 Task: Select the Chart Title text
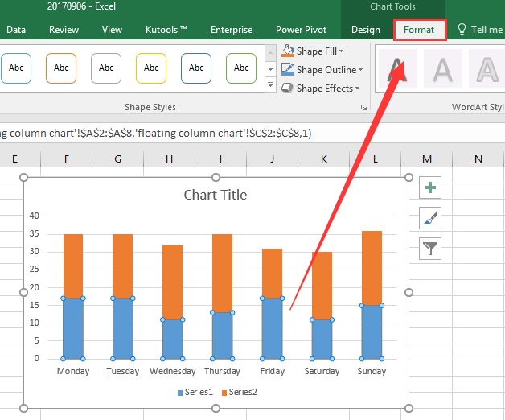(x=216, y=195)
